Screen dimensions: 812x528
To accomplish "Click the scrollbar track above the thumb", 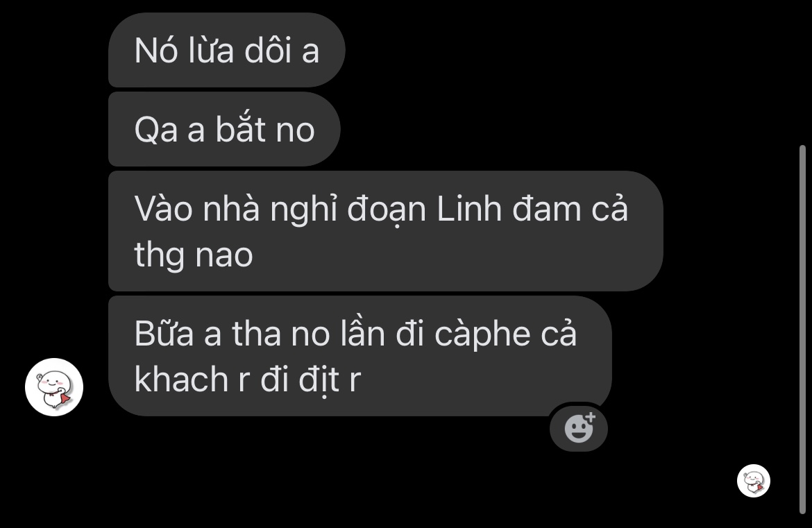I will pyautogui.click(x=803, y=72).
